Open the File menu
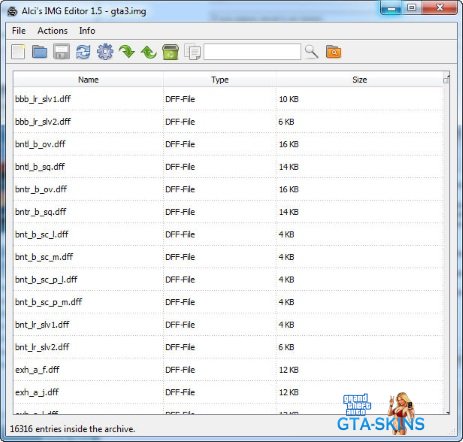This screenshot has height=442, width=463. coord(19,31)
